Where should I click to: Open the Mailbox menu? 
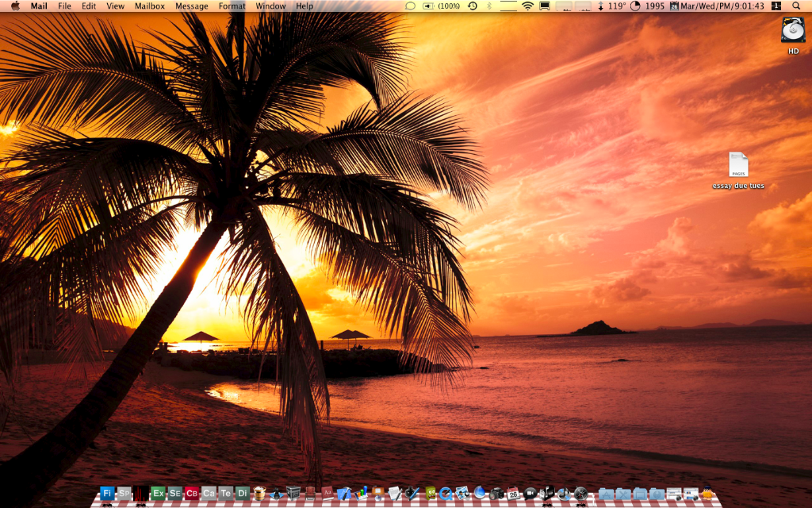[150, 6]
